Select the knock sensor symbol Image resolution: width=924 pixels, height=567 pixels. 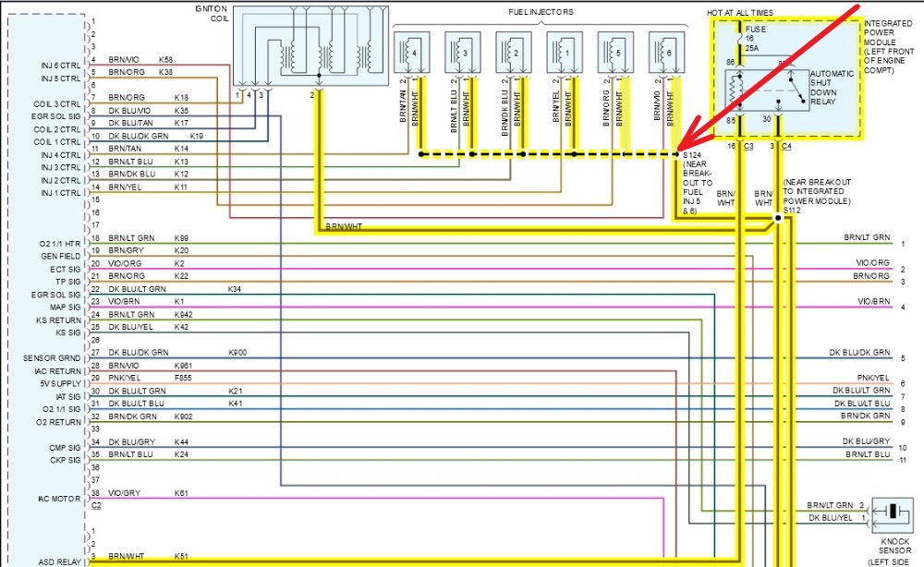pyautogui.click(x=892, y=512)
